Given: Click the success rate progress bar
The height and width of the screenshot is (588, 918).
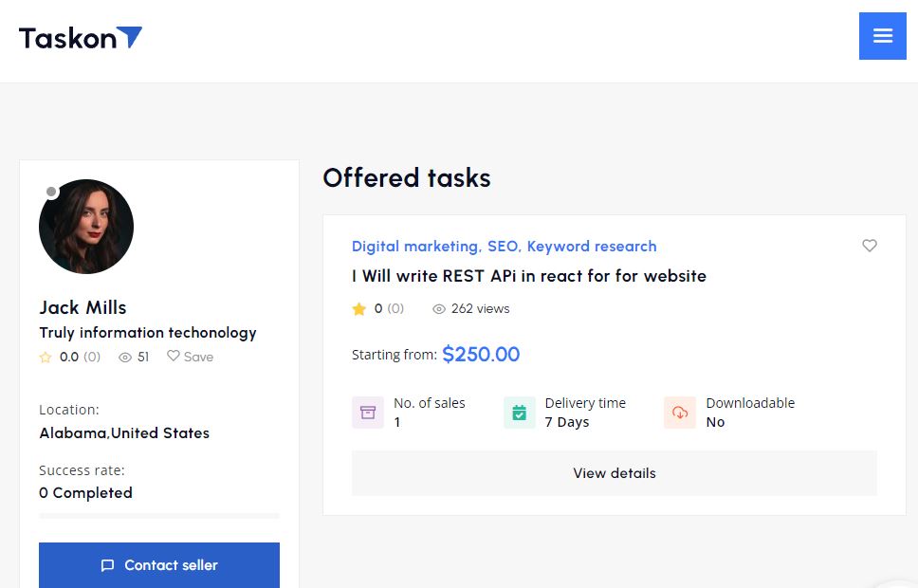Looking at the screenshot, I should point(159,516).
